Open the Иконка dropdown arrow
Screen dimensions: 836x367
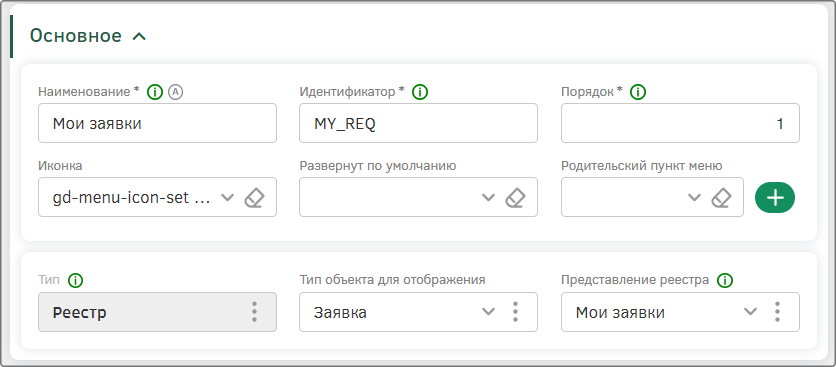point(228,197)
